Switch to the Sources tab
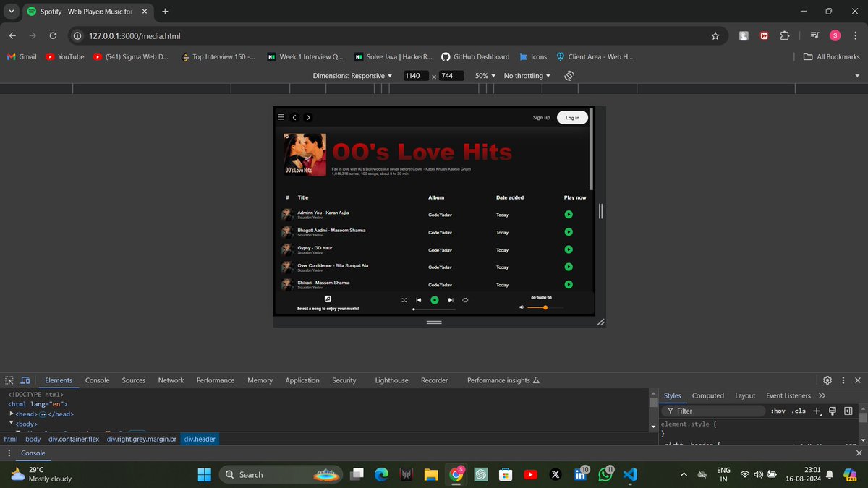Viewport: 868px width, 488px height. point(134,380)
